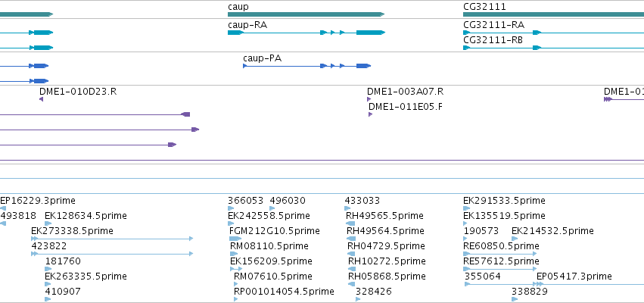This screenshot has height=303, width=644.
Task: Select the EP05417.3prime feature line
Action: 590,284
